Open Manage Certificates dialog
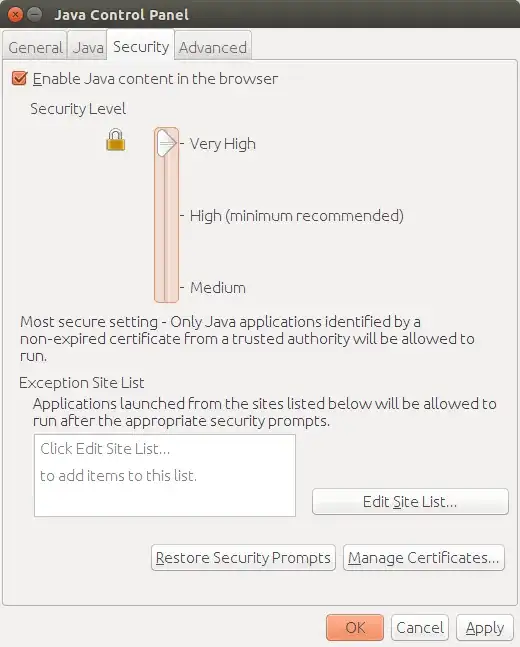 (424, 557)
